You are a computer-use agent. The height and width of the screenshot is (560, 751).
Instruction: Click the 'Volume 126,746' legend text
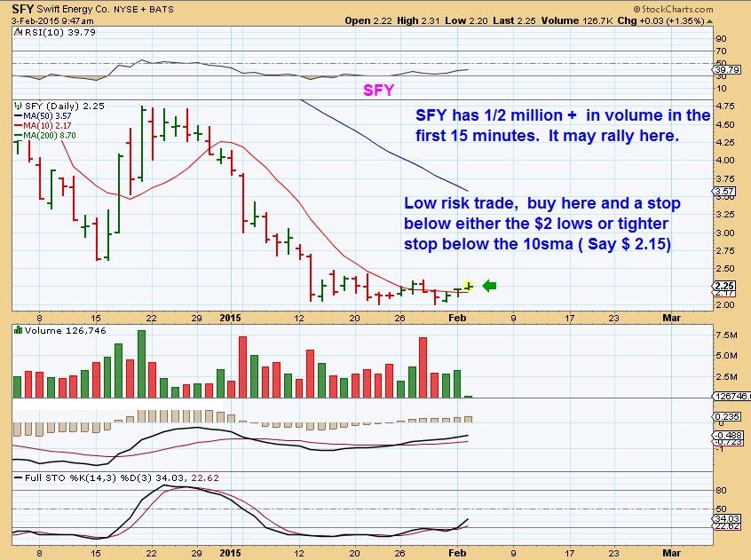(66, 330)
